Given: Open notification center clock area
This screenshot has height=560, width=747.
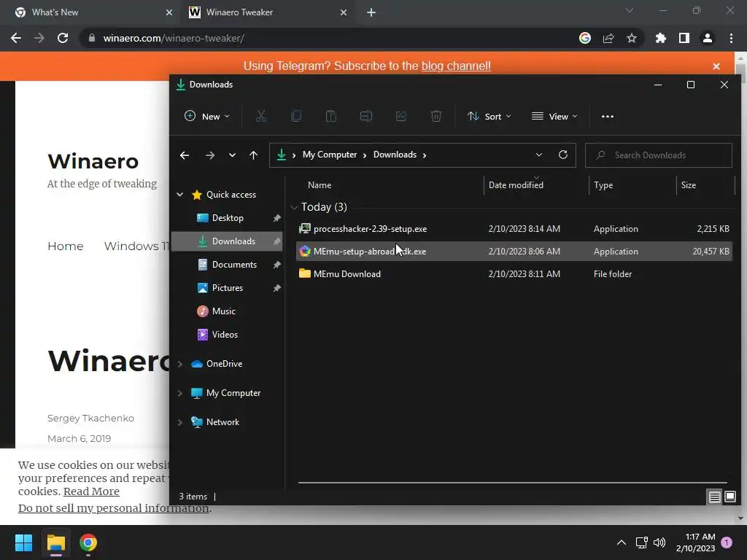Looking at the screenshot, I should [x=695, y=542].
